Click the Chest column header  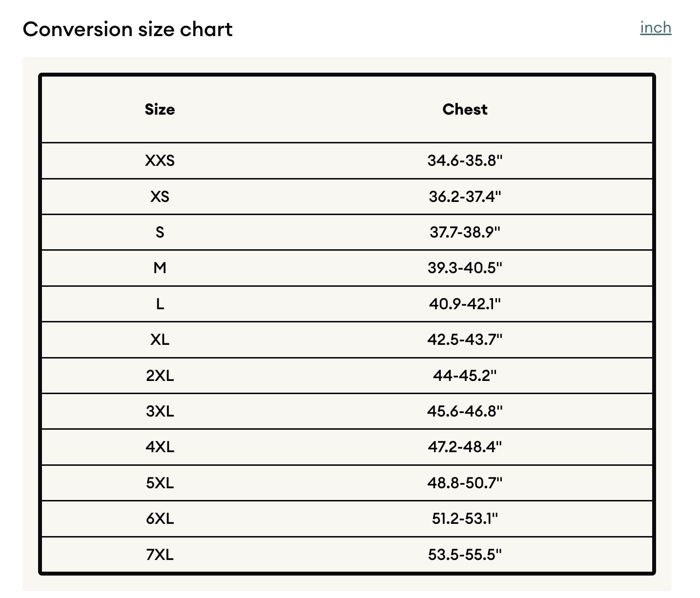[465, 109]
